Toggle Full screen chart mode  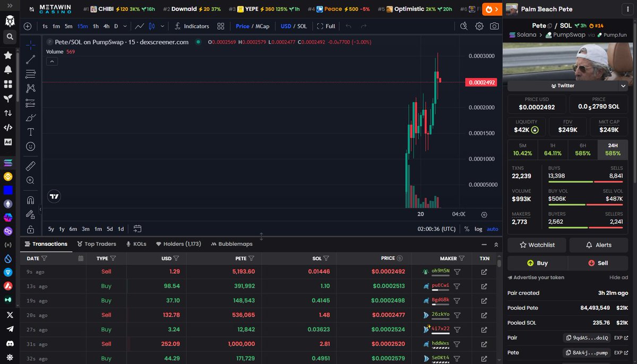click(x=326, y=26)
